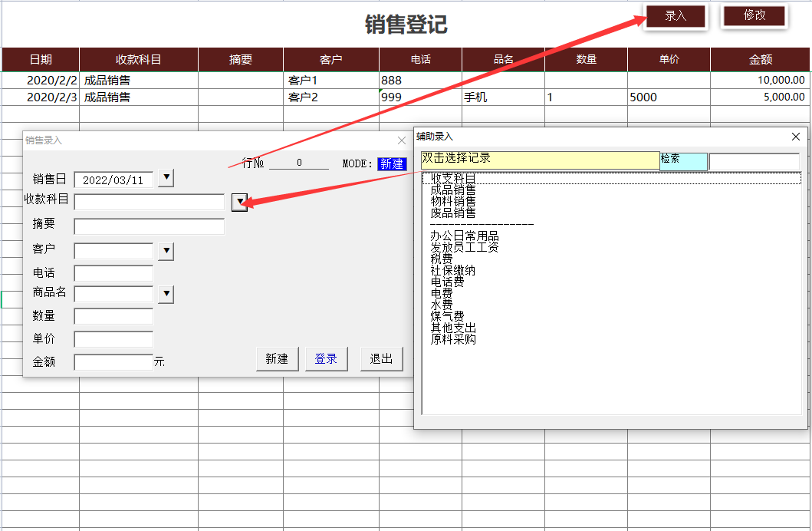Image resolution: width=812 pixels, height=531 pixels.
Task: Click the 摘要 input field
Action: [x=149, y=226]
